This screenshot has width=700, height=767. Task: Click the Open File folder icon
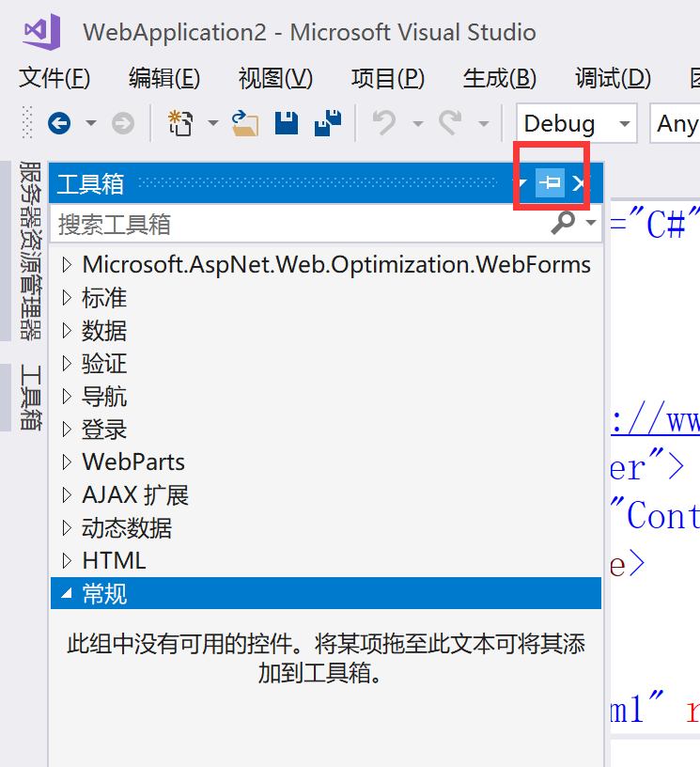(245, 123)
